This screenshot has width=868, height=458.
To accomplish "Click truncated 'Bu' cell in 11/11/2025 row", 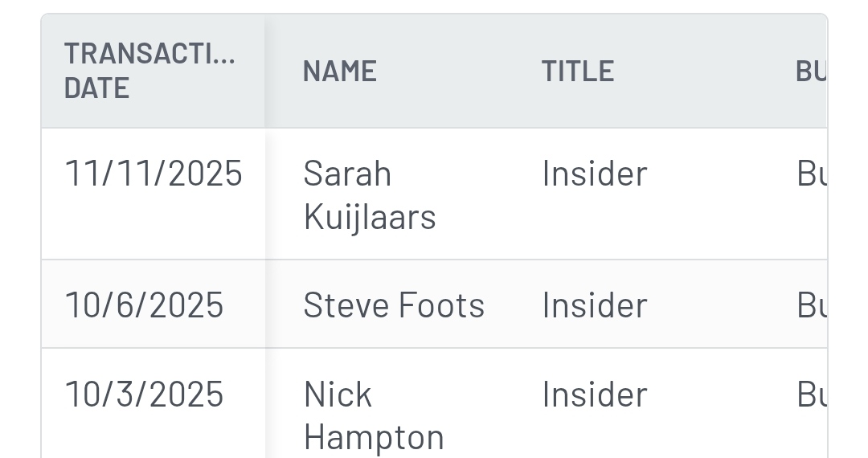I will (x=811, y=174).
